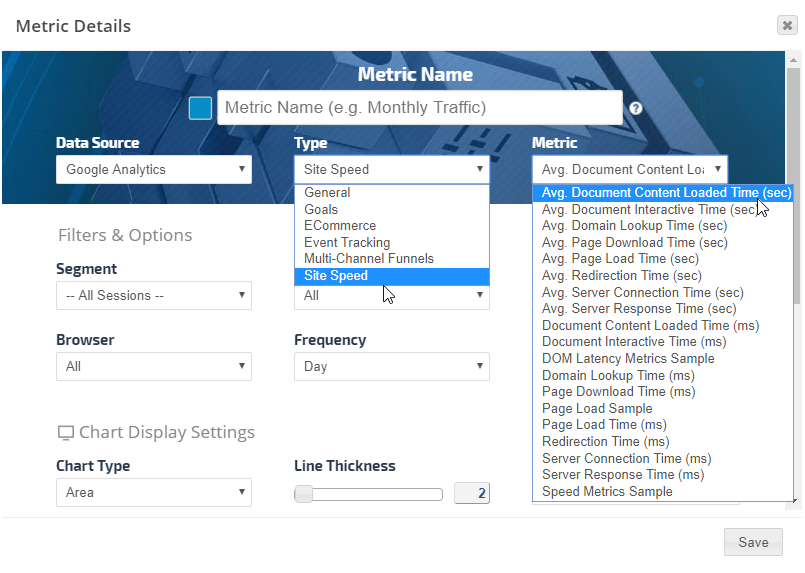Click the Line Thickness slider handle

(x=303, y=493)
